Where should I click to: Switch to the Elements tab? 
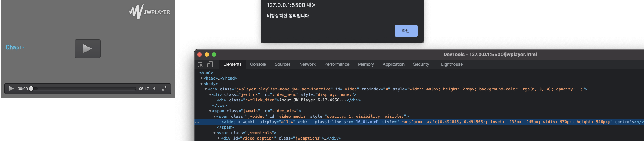click(232, 64)
